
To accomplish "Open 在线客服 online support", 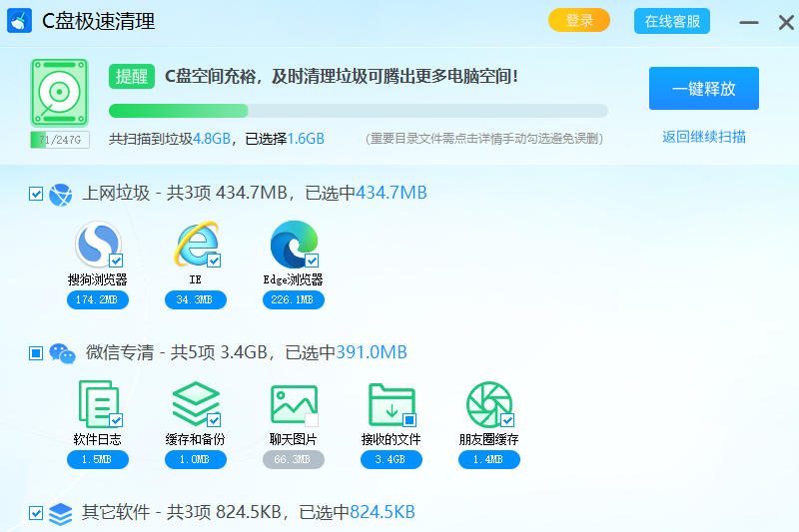I will pyautogui.click(x=672, y=21).
